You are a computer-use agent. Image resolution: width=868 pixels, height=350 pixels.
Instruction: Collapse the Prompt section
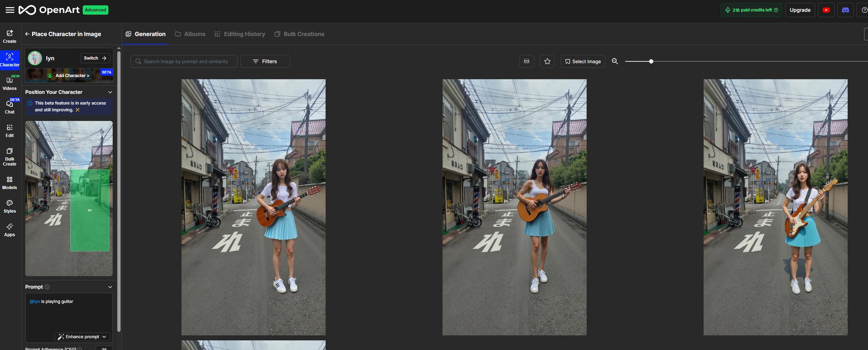[x=110, y=287]
